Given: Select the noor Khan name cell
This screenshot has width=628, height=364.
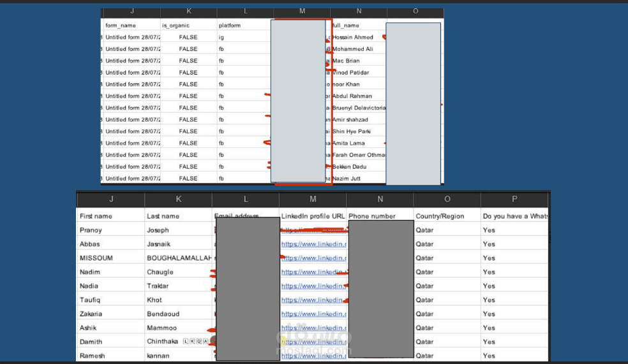Looking at the screenshot, I should click(359, 84).
